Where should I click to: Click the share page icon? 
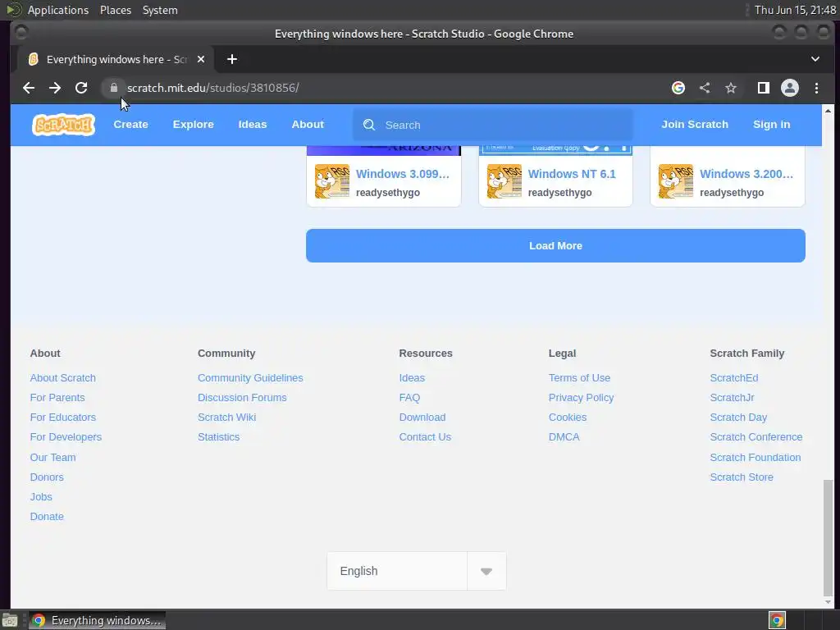[x=705, y=88]
